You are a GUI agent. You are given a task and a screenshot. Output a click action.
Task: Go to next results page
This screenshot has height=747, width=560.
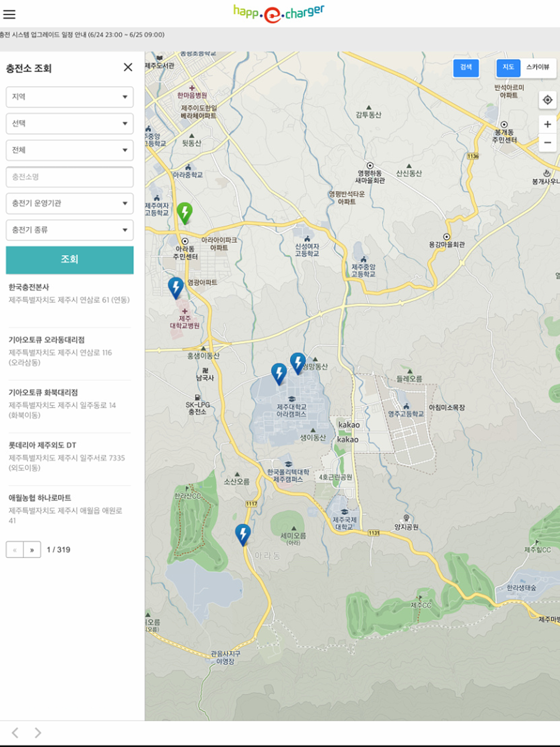pos(32,549)
